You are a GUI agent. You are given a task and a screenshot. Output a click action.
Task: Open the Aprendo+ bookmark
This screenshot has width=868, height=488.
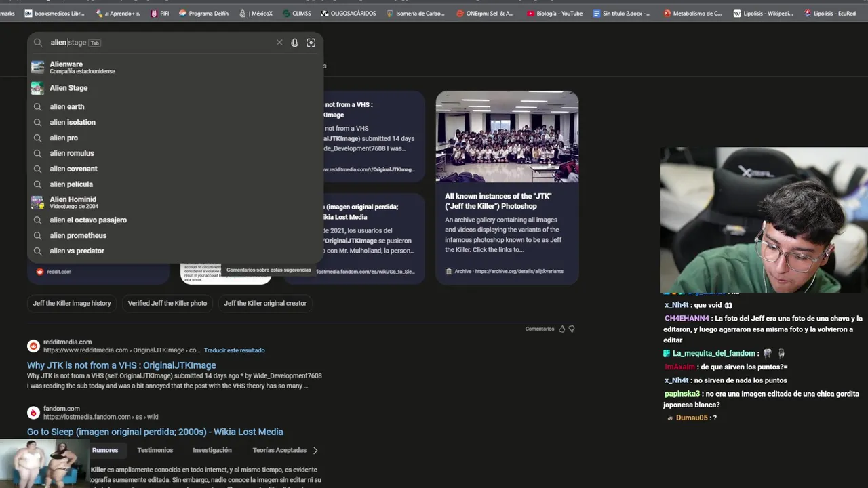tap(119, 13)
